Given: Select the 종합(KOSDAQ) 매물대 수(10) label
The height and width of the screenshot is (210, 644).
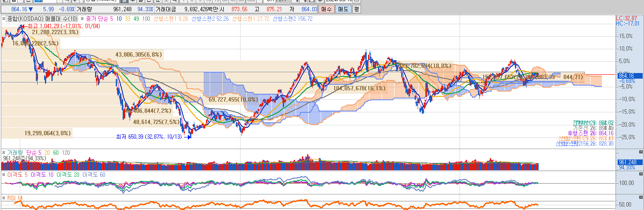Looking at the screenshot, I should [42, 19].
